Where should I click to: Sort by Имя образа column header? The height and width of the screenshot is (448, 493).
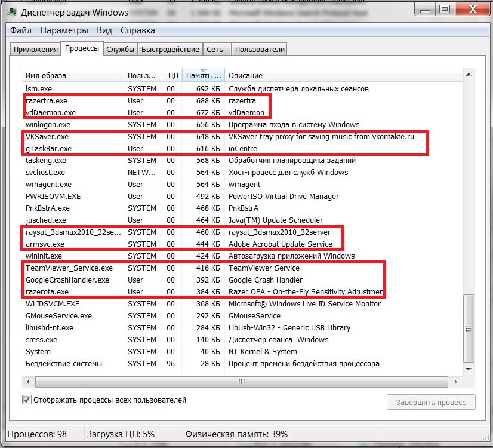click(73, 75)
